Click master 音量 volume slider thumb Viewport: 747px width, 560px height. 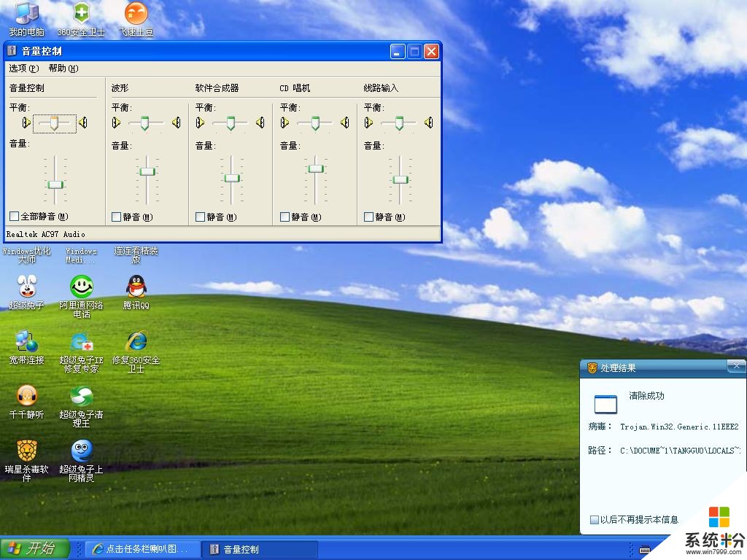pyautogui.click(x=55, y=184)
